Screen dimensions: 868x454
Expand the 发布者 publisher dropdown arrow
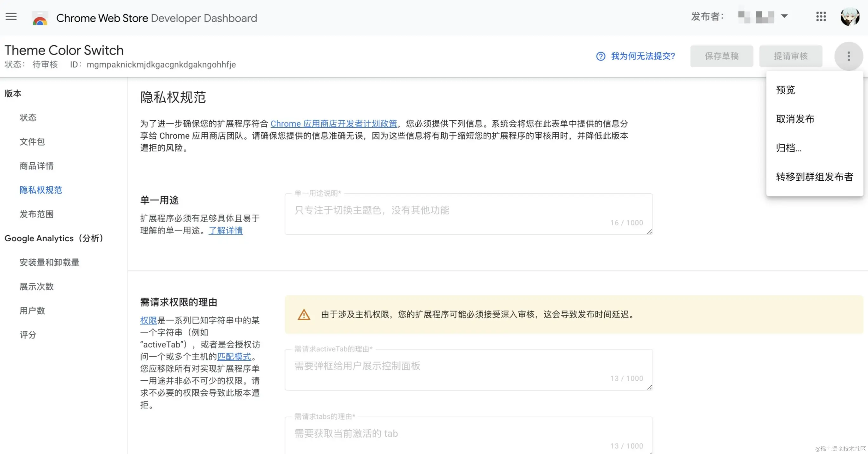785,16
